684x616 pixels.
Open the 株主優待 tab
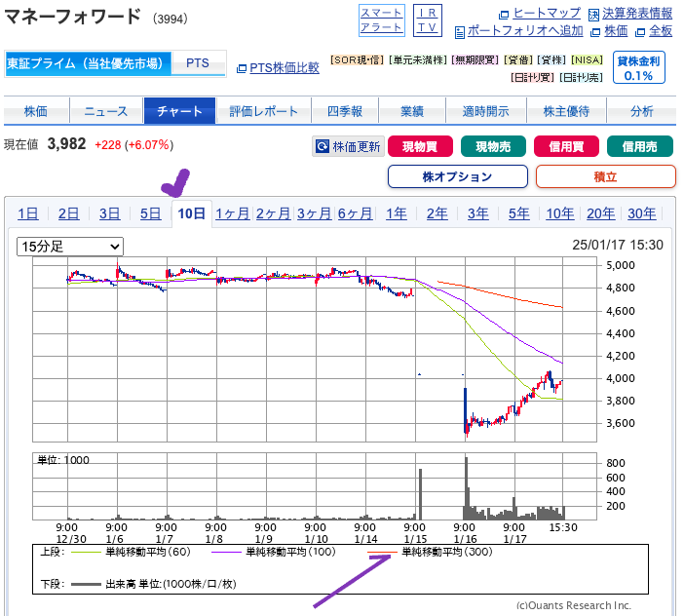(566, 111)
